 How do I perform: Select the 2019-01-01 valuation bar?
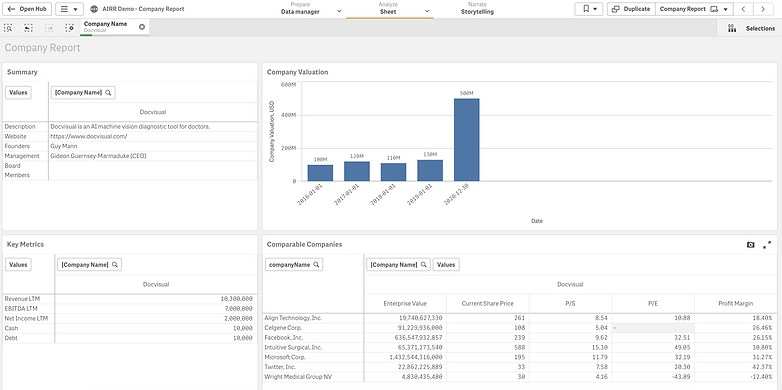pyautogui.click(x=430, y=170)
